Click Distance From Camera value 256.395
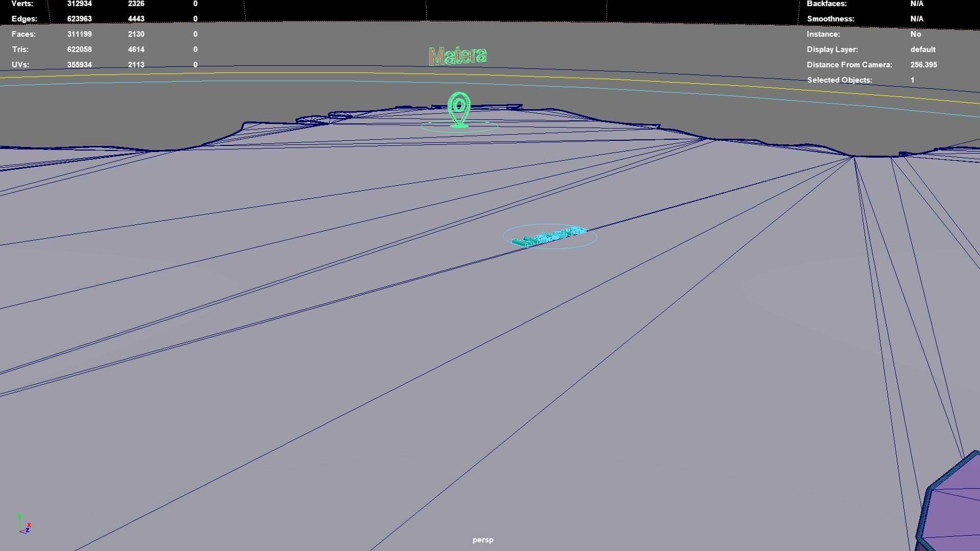 coord(923,65)
